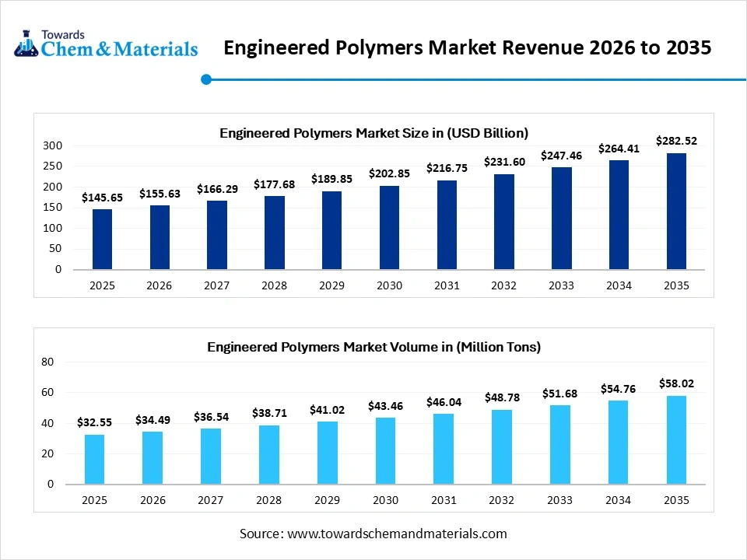This screenshot has width=747, height=560.
Task: Click the $145.65 data label
Action: coord(102,198)
